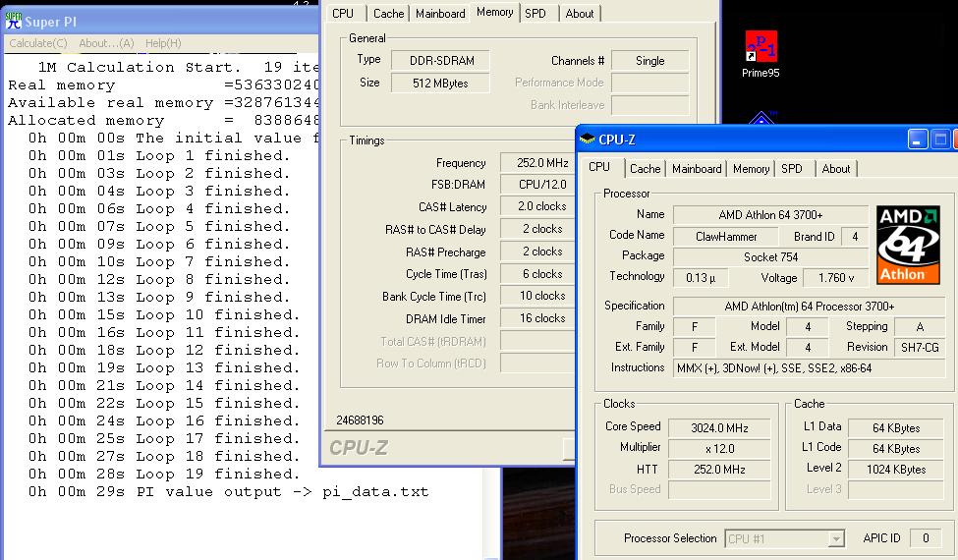Switch to Mainboard tab in Memory window
Screen dimensions: 958x560
coord(440,14)
